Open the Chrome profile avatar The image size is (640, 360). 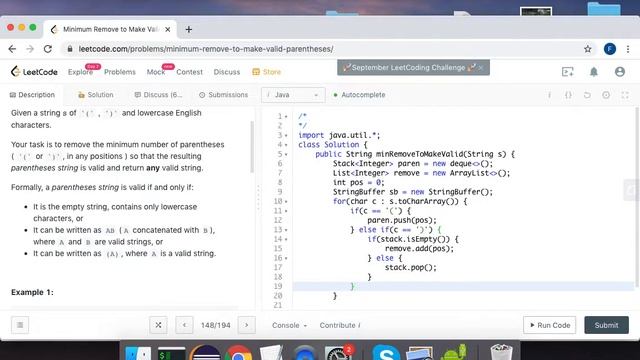click(x=610, y=49)
